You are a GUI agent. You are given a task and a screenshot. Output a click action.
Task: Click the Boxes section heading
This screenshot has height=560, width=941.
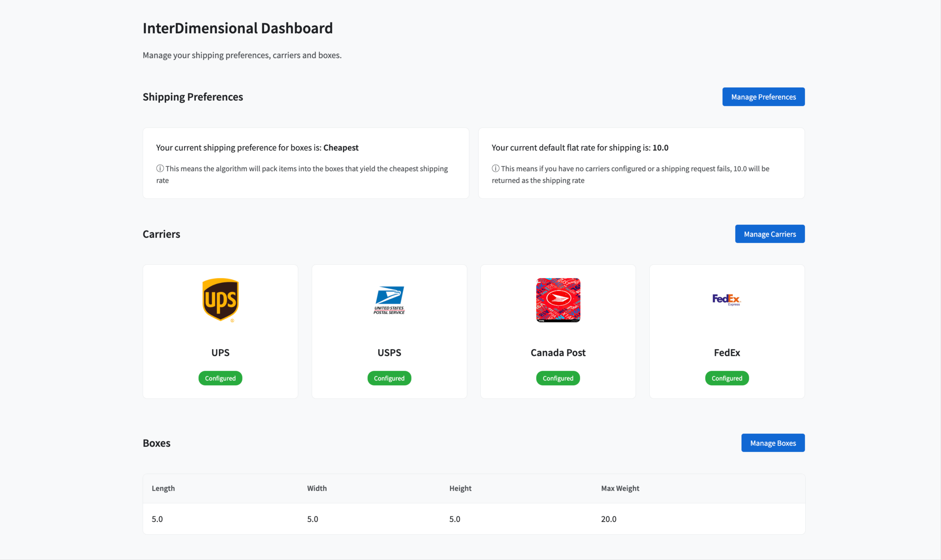(156, 443)
